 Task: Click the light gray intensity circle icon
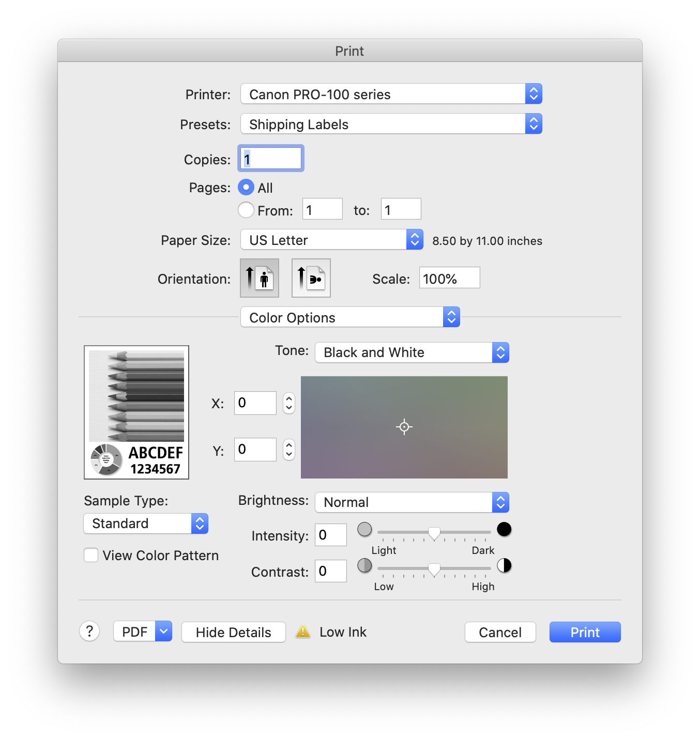click(x=364, y=529)
